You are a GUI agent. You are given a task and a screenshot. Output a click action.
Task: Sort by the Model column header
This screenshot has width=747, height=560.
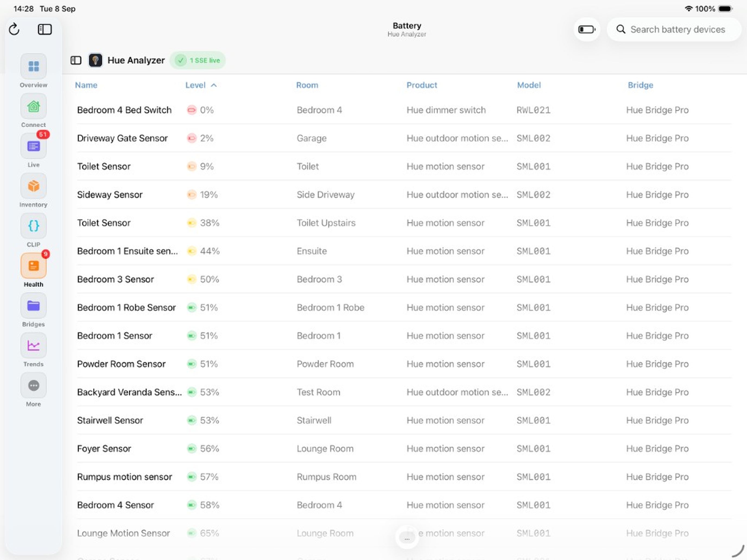tap(529, 85)
